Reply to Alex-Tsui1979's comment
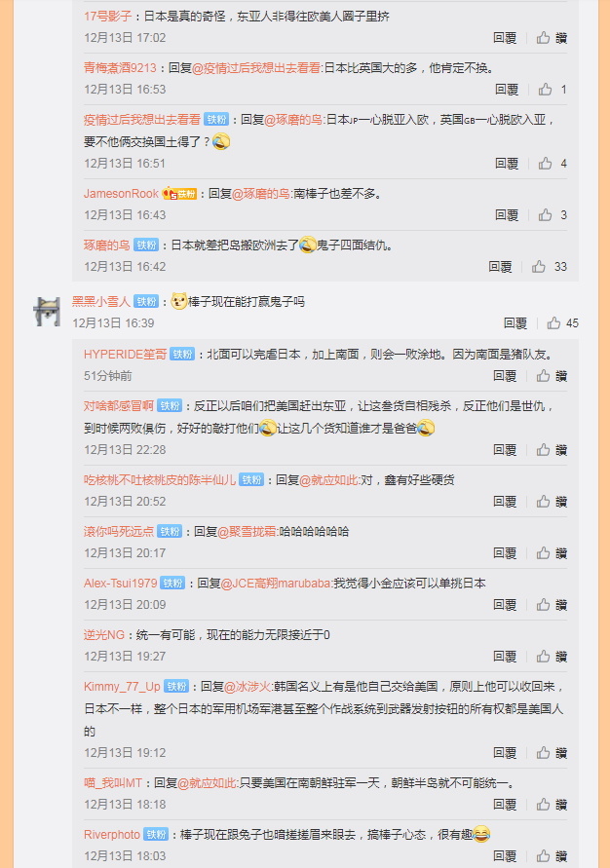Image resolution: width=610 pixels, height=868 pixels. coord(505,605)
